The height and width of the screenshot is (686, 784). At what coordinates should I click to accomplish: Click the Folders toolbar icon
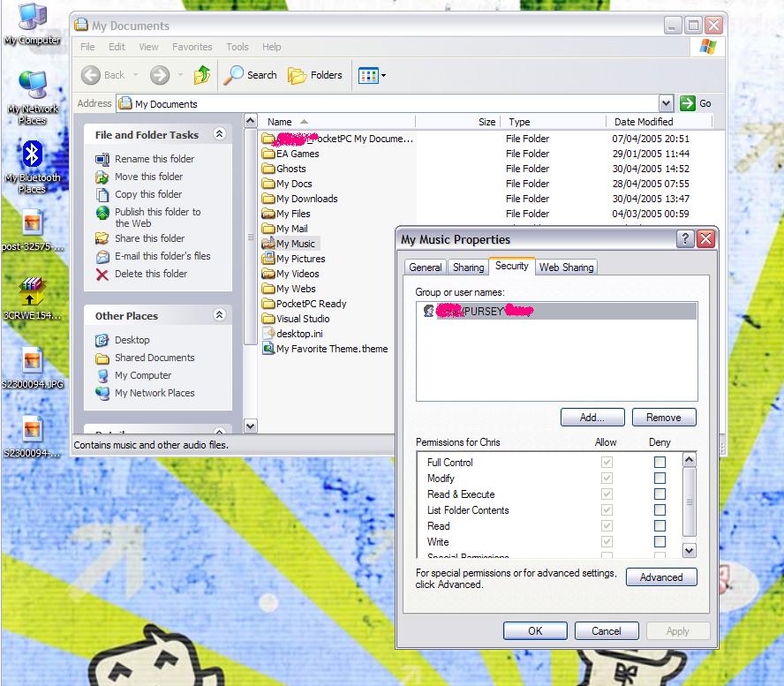[315, 75]
